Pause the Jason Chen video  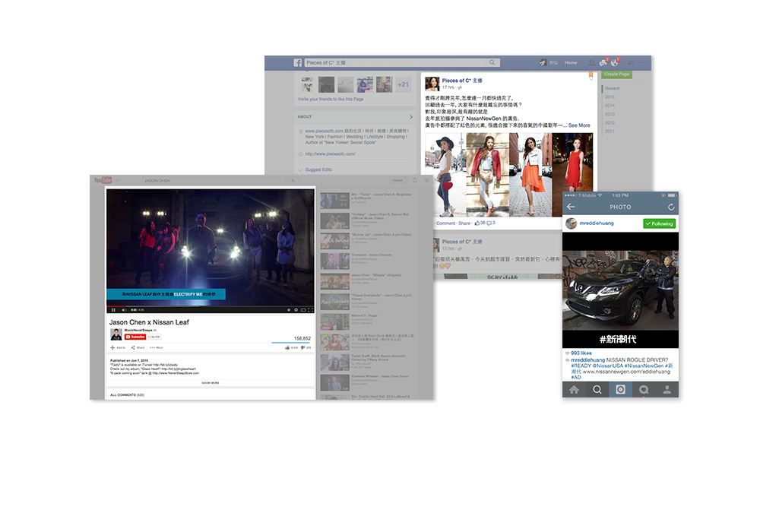(113, 310)
